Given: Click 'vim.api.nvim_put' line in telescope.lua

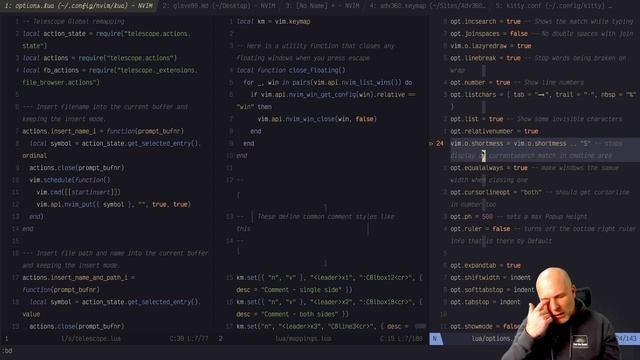Looking at the screenshot, I should coord(113,204).
